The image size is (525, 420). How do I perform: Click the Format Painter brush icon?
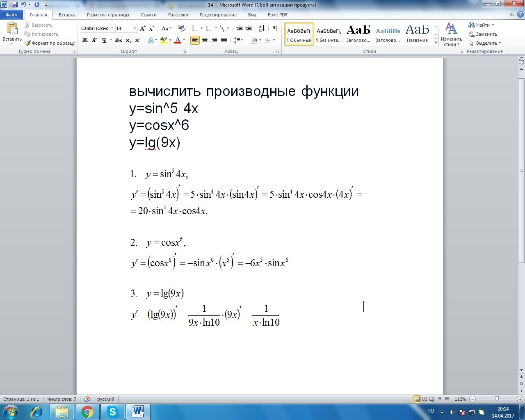pyautogui.click(x=27, y=43)
